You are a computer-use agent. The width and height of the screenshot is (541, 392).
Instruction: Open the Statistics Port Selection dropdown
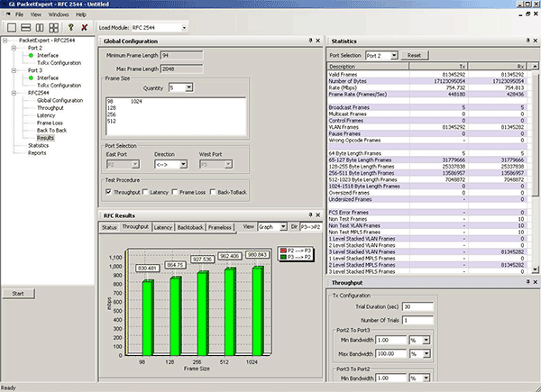394,55
